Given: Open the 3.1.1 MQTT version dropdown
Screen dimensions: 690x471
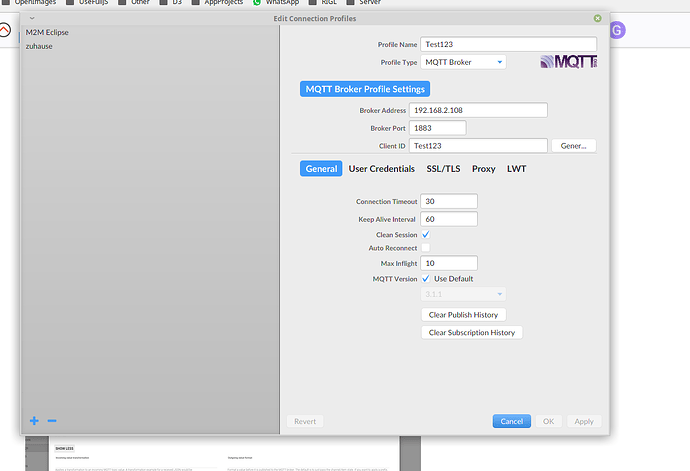Looking at the screenshot, I should point(463,294).
